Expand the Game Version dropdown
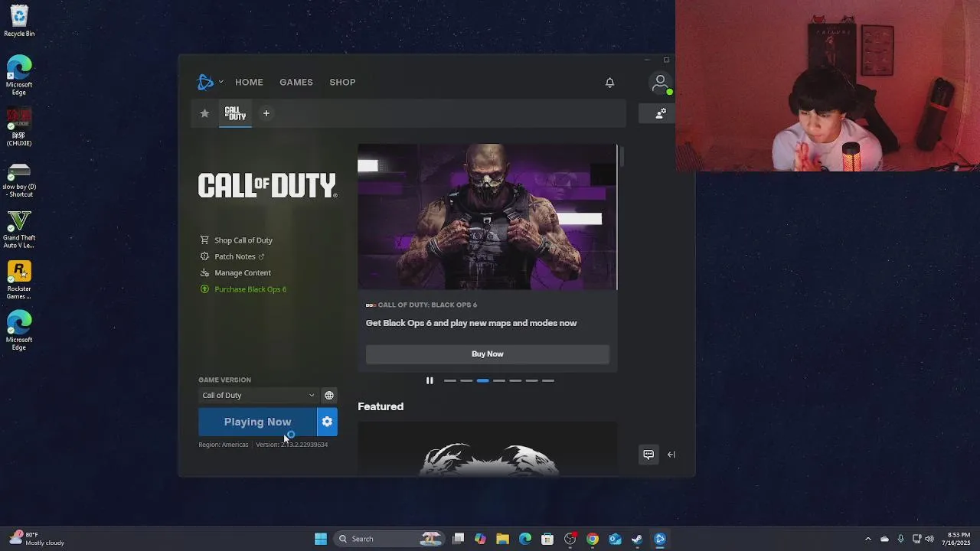The image size is (980, 551). pos(258,395)
